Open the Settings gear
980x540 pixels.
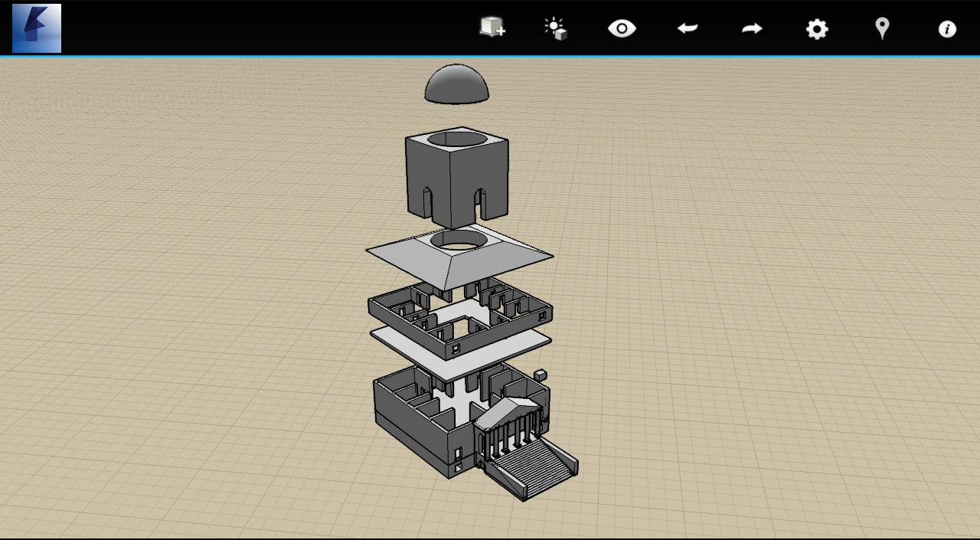click(x=816, y=28)
